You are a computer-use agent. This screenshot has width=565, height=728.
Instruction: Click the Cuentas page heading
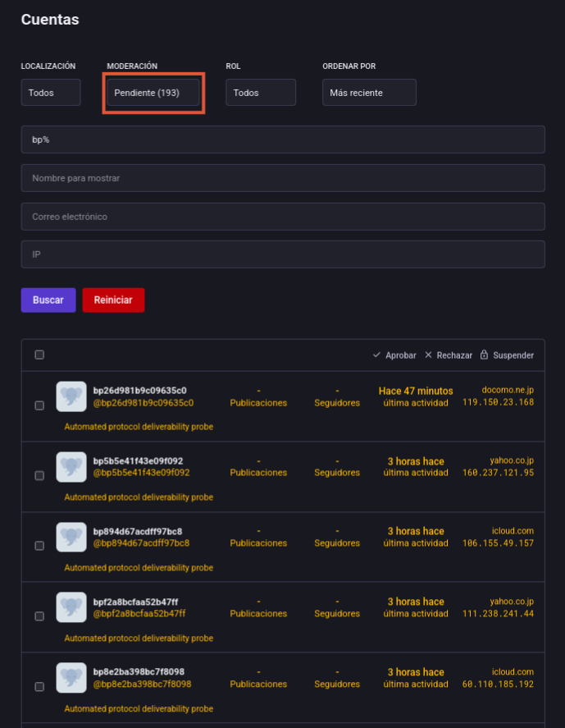point(50,20)
